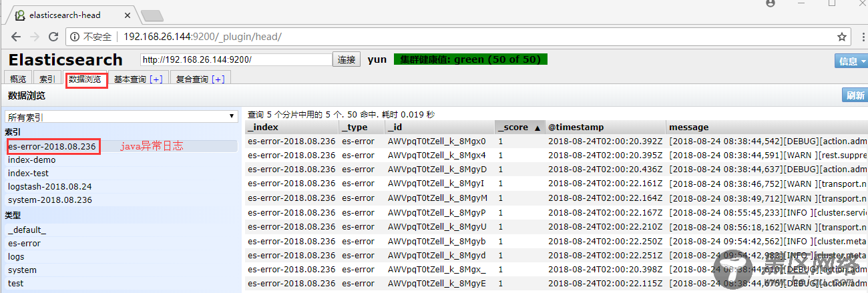Screen dimensions: 868x293
Task: Sort by the _id column header
Action: click(439, 127)
